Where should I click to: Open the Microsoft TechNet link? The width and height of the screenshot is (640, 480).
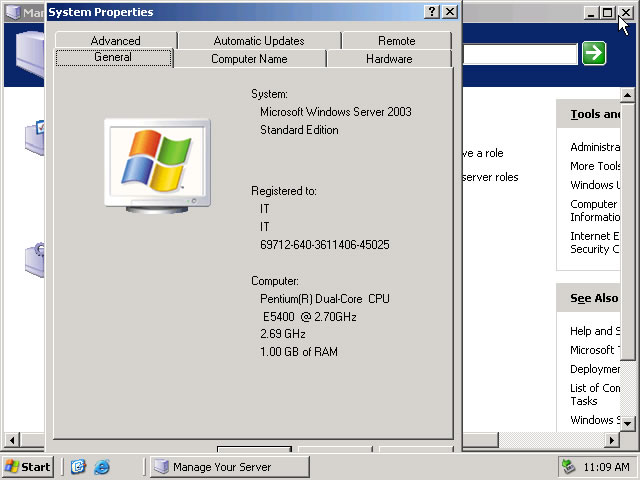click(x=595, y=350)
